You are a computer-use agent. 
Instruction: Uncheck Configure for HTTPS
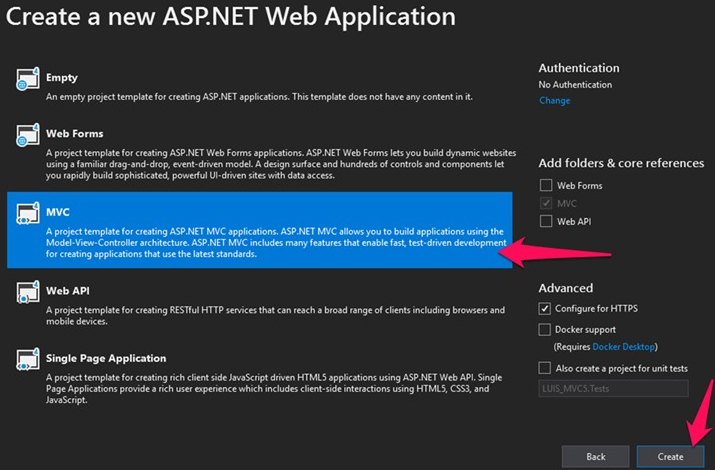click(545, 309)
